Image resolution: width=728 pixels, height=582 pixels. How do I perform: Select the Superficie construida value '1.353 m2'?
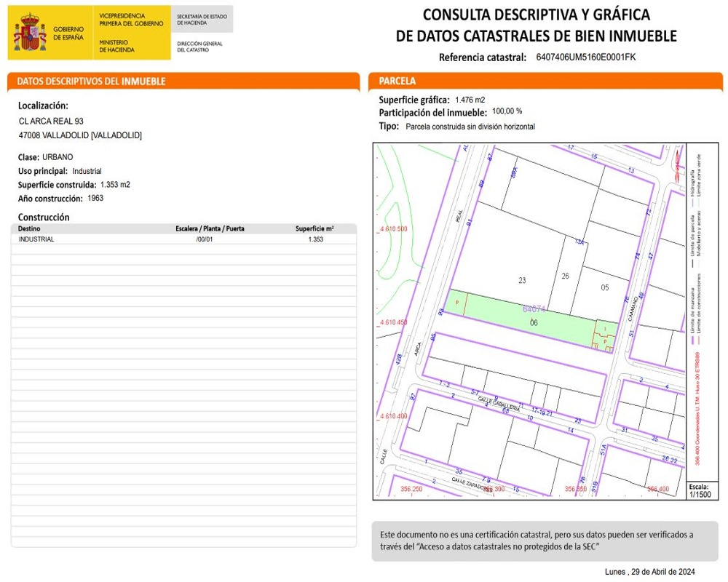click(115, 184)
